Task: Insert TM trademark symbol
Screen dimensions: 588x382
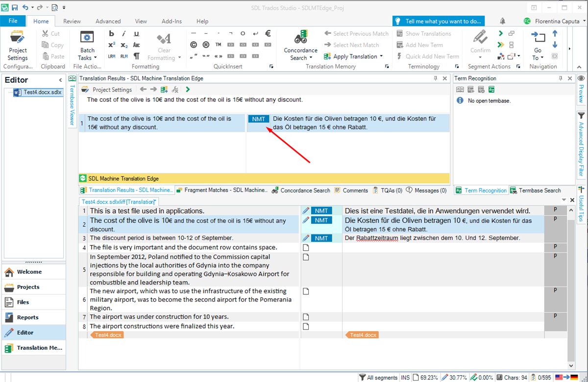Action: click(x=218, y=45)
